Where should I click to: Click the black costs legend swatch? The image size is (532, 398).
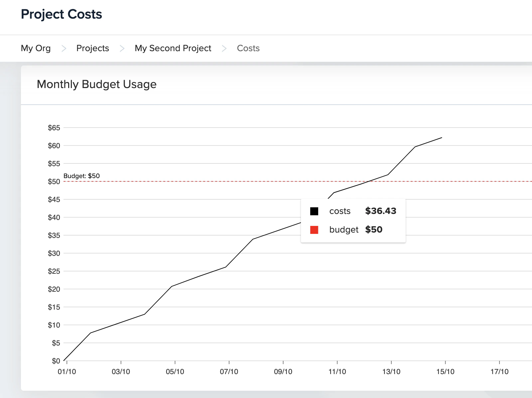314,211
